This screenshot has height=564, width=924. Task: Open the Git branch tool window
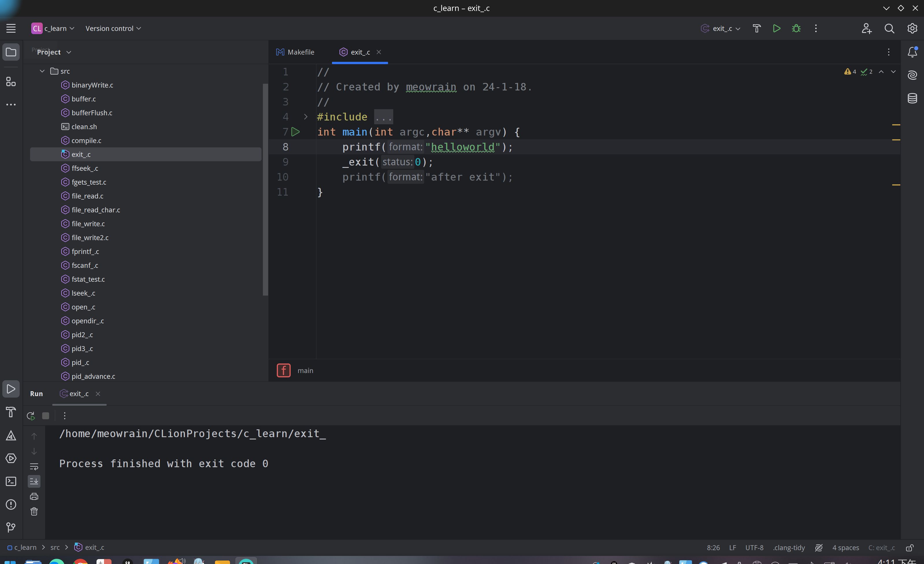click(x=11, y=527)
